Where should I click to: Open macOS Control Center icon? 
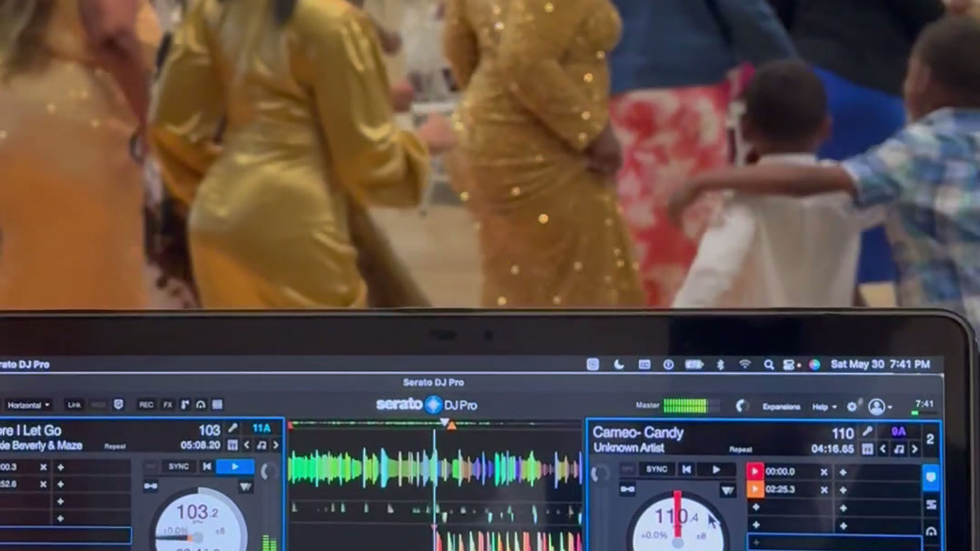tap(789, 364)
